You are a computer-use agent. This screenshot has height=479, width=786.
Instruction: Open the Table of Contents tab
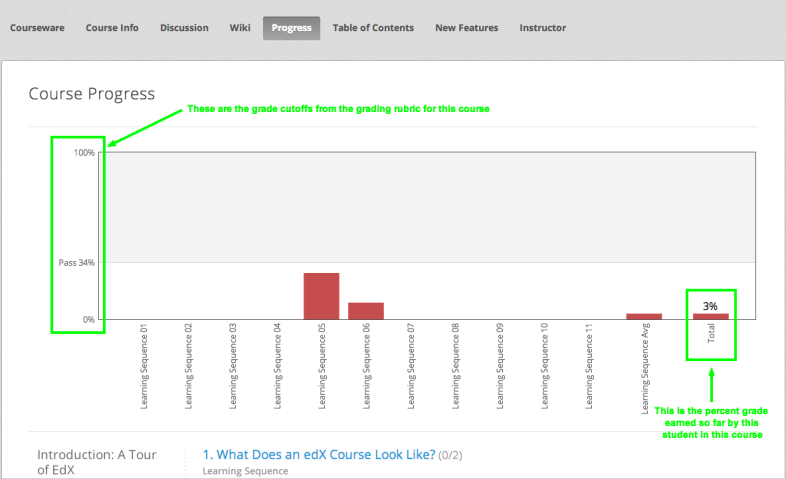(x=373, y=28)
